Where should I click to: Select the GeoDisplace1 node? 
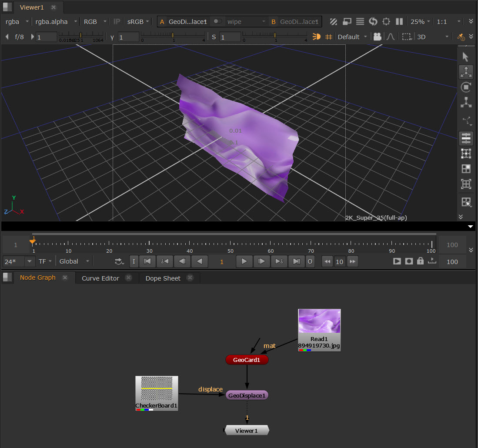[247, 395]
